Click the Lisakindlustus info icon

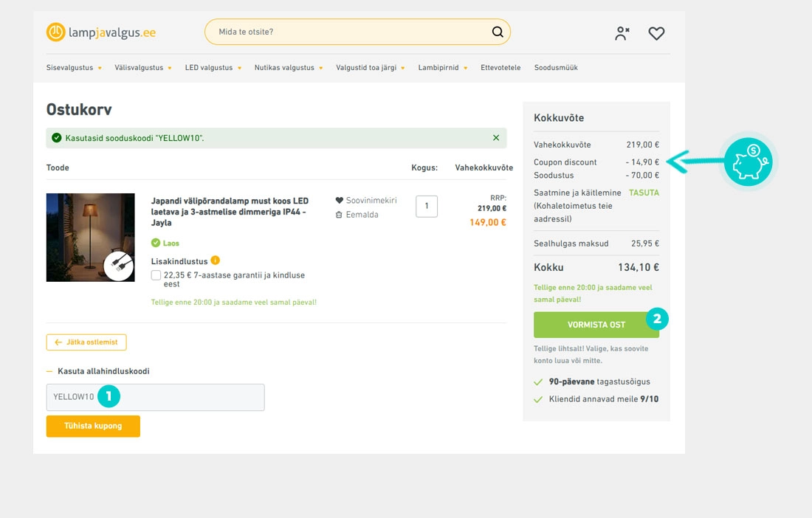[216, 260]
